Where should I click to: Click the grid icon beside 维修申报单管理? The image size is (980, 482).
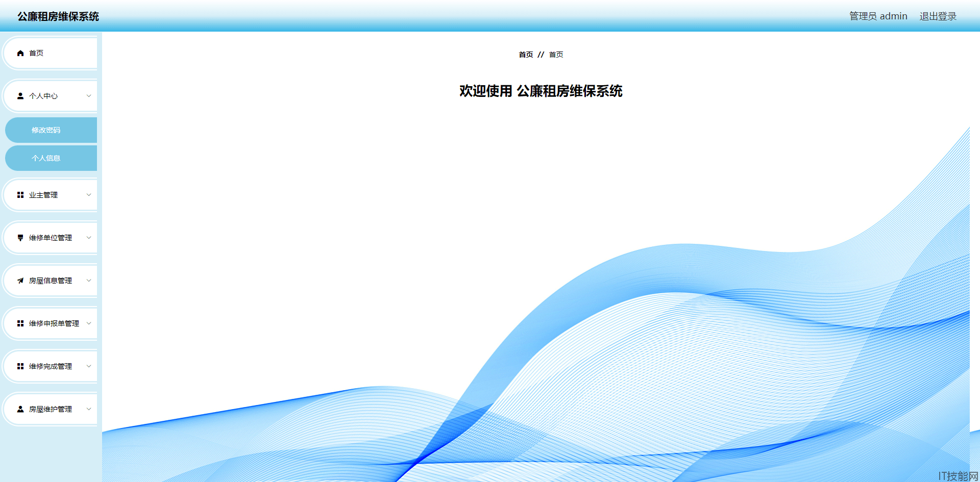(x=20, y=323)
